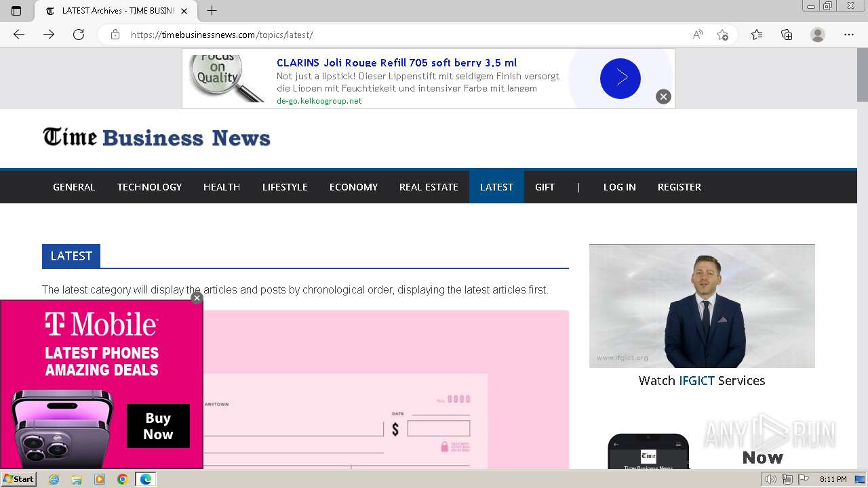Add this page to favorites
The height and width of the screenshot is (488, 868).
click(x=723, y=35)
